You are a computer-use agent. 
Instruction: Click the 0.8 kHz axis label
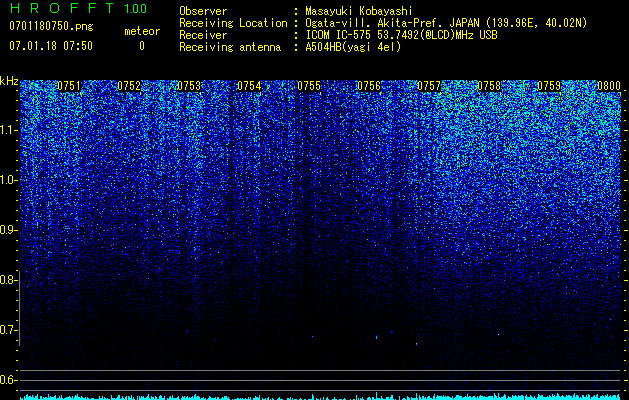point(8,280)
